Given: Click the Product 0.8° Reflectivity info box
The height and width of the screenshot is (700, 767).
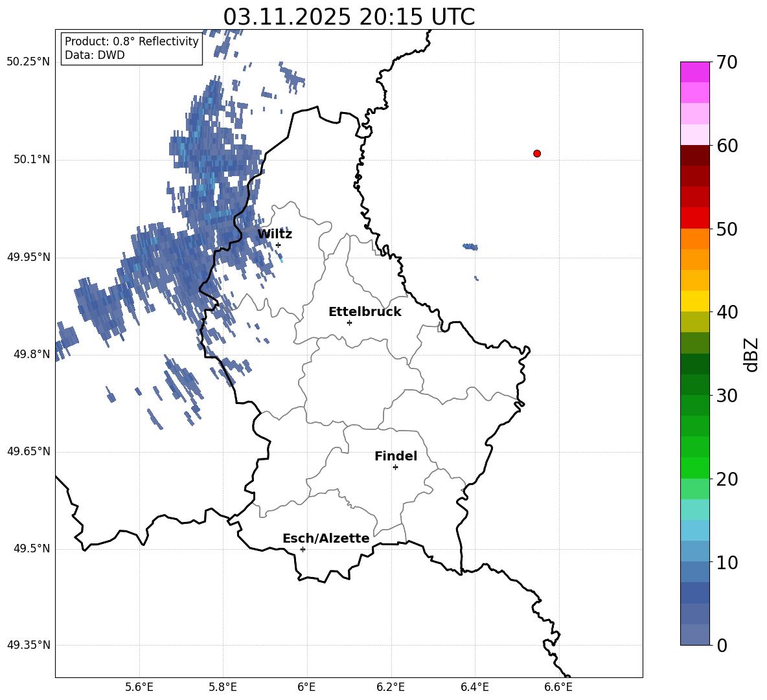Looking at the screenshot, I should pos(132,48).
